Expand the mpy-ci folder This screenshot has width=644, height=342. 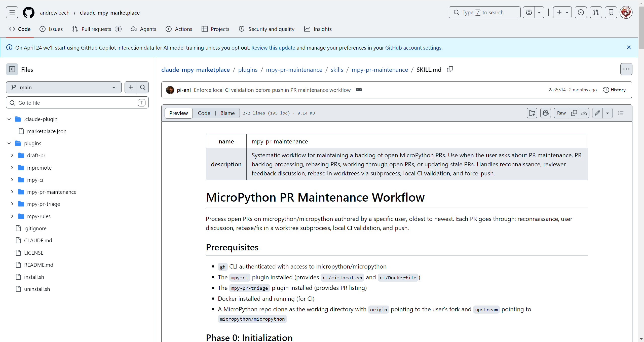[x=12, y=180]
